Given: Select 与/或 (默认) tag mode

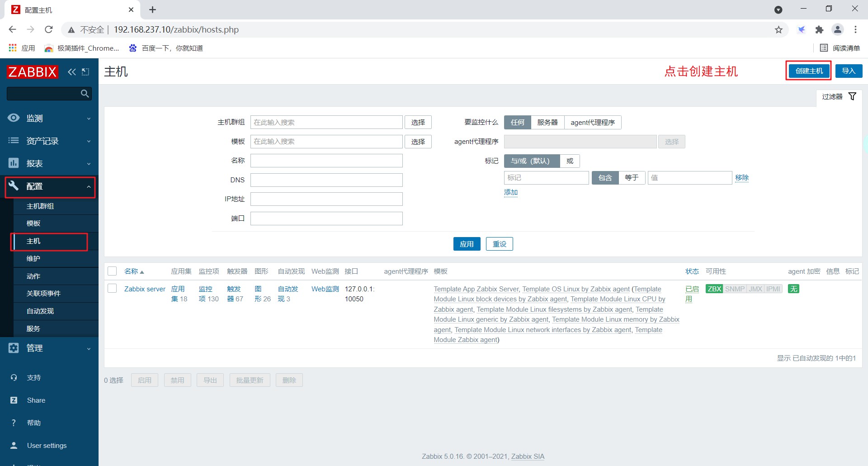Looking at the screenshot, I should pyautogui.click(x=532, y=161).
